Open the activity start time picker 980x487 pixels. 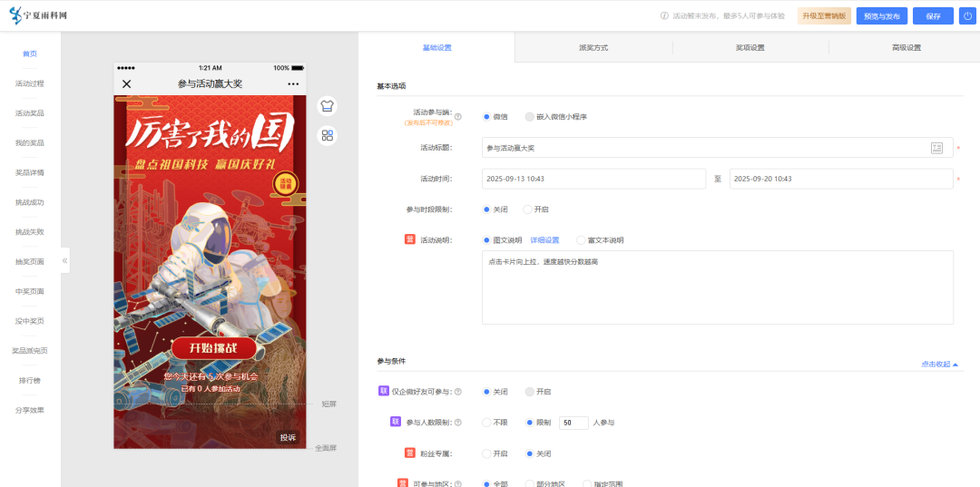[x=593, y=179]
